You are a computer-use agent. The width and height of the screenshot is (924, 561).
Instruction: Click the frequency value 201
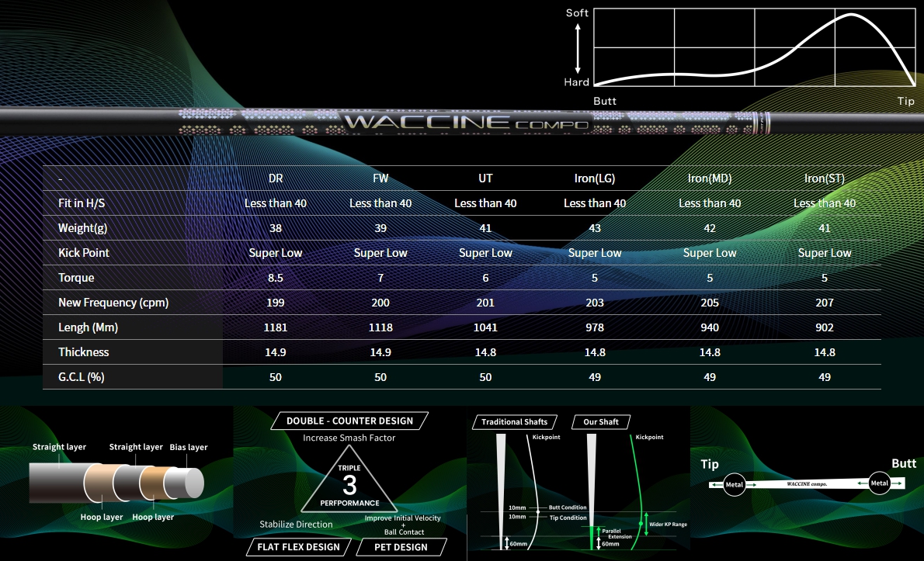(485, 303)
